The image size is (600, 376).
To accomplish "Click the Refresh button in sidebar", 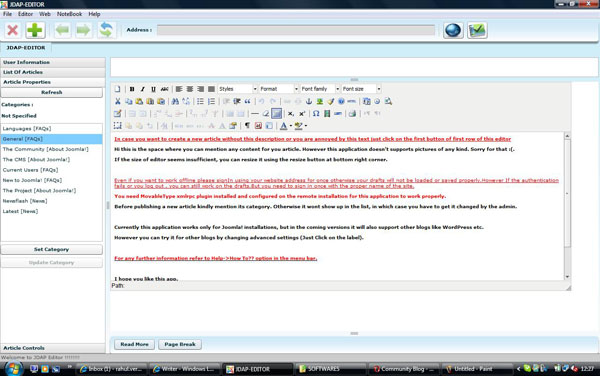I will click(52, 93).
